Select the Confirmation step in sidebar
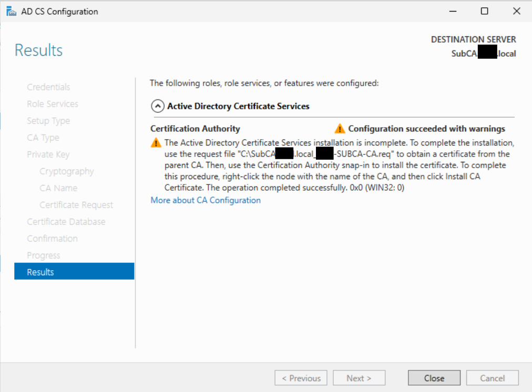Screen dimensions: 532x392 pos(53,239)
